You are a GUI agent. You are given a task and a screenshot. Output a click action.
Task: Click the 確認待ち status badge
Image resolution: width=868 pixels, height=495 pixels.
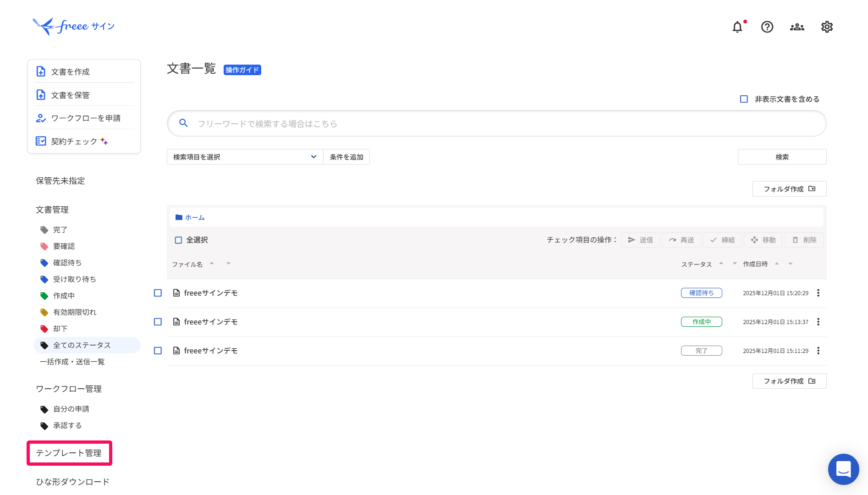[x=702, y=293]
